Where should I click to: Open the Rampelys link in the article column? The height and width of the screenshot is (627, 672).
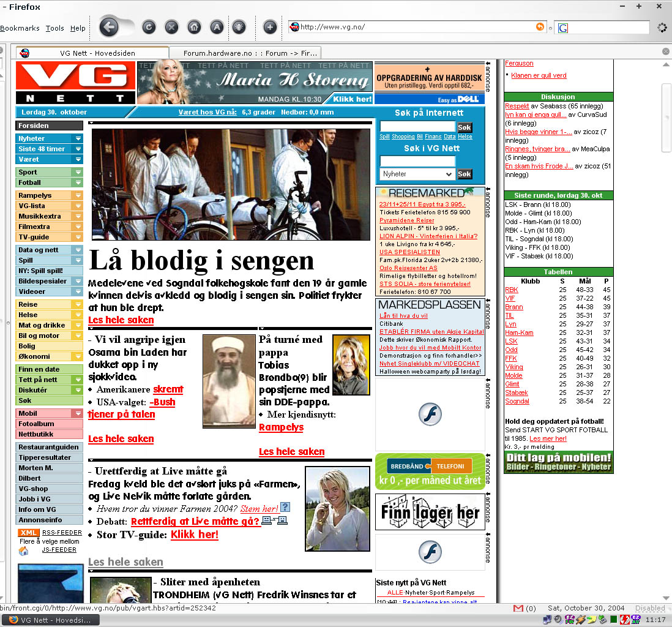pos(281,427)
